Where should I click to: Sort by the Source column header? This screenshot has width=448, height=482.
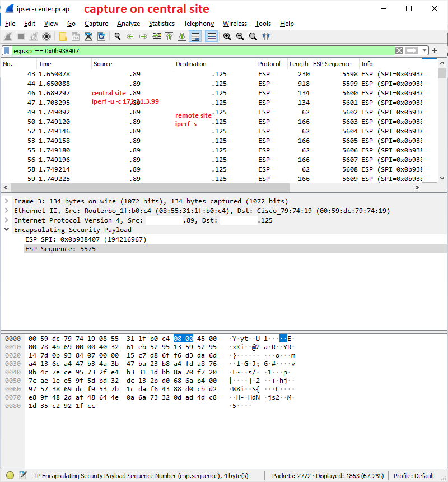(132, 64)
